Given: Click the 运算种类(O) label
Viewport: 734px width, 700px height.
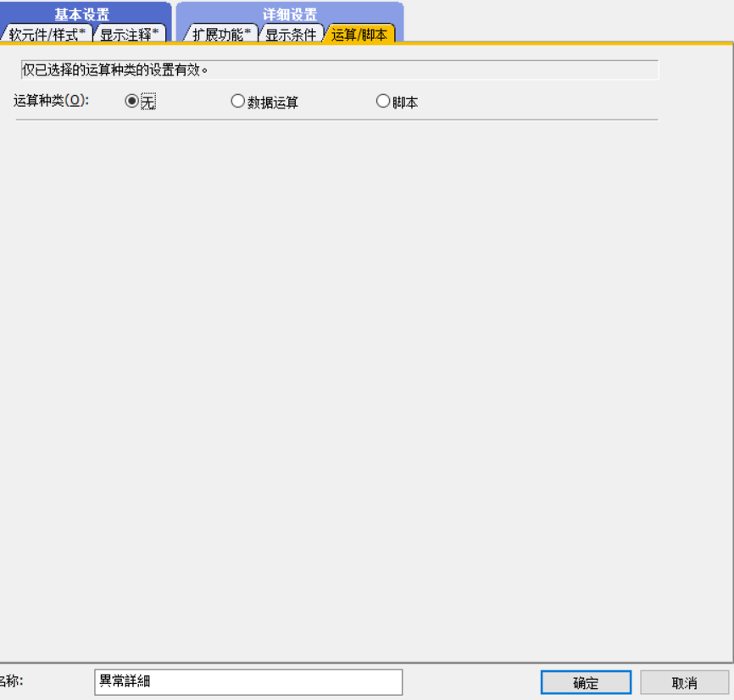Looking at the screenshot, I should coord(51,101).
